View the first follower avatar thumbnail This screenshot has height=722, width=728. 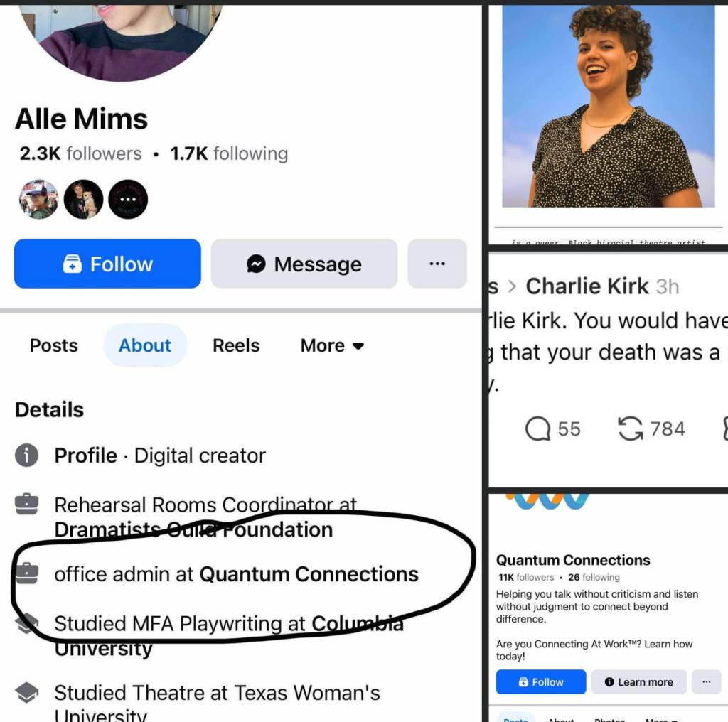pos(39,200)
